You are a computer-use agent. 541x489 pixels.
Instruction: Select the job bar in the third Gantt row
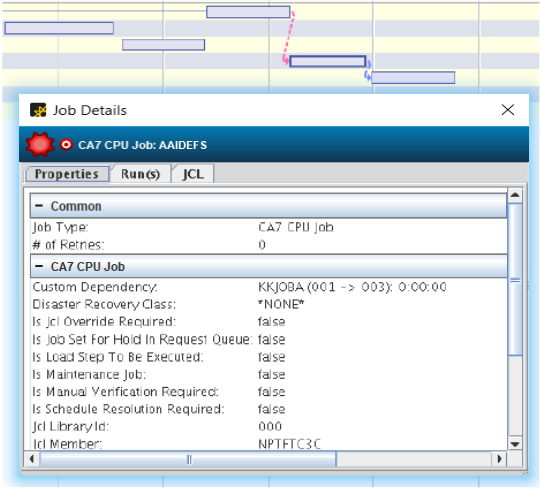tap(164, 45)
